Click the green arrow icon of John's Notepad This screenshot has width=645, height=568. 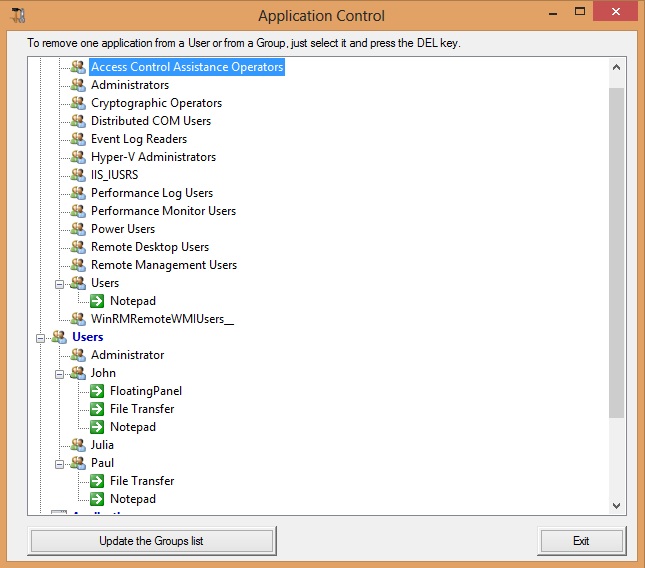(x=97, y=427)
